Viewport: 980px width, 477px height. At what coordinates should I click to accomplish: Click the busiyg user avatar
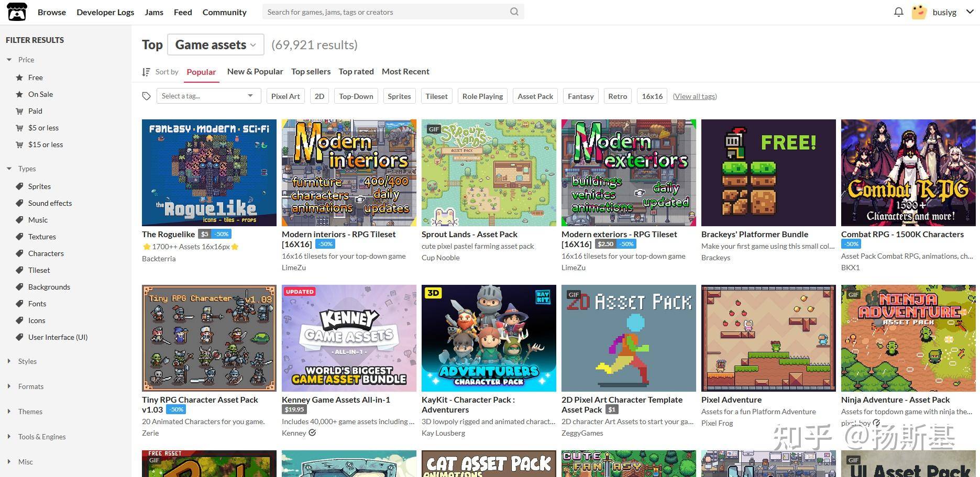click(x=919, y=12)
